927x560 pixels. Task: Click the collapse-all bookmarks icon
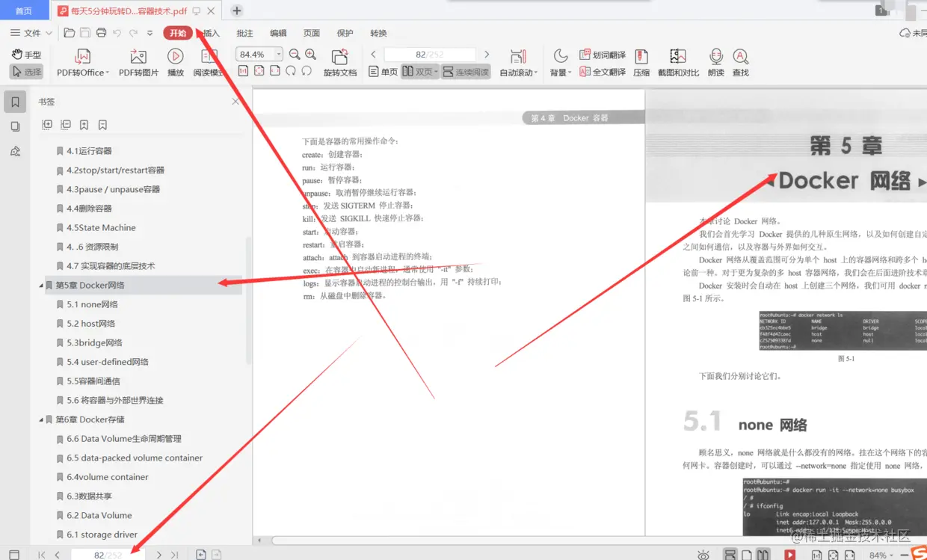(x=66, y=125)
